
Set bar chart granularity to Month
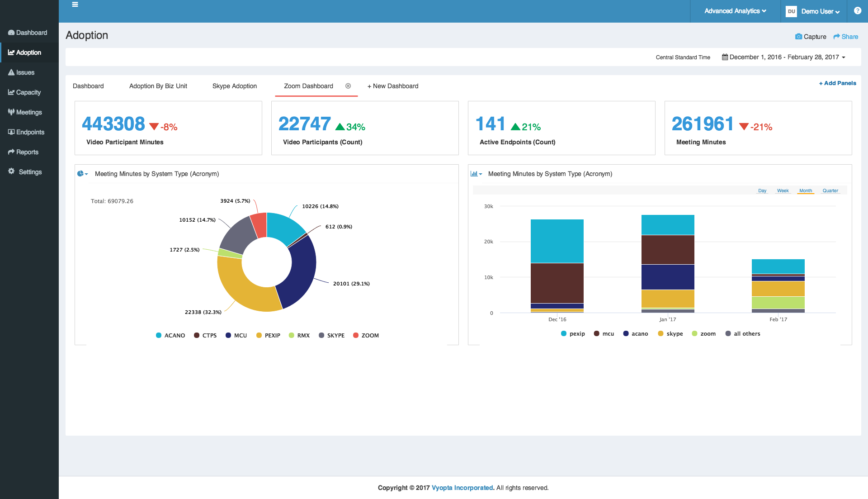tap(806, 190)
